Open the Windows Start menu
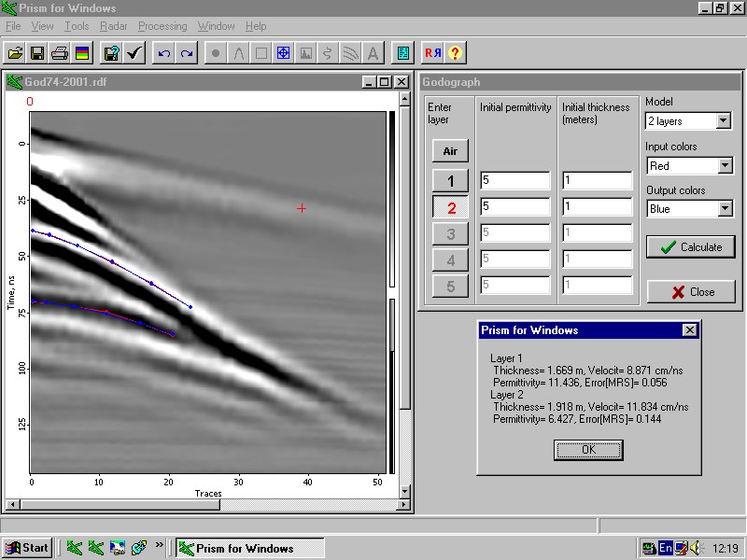This screenshot has height=560, width=747. [x=27, y=548]
